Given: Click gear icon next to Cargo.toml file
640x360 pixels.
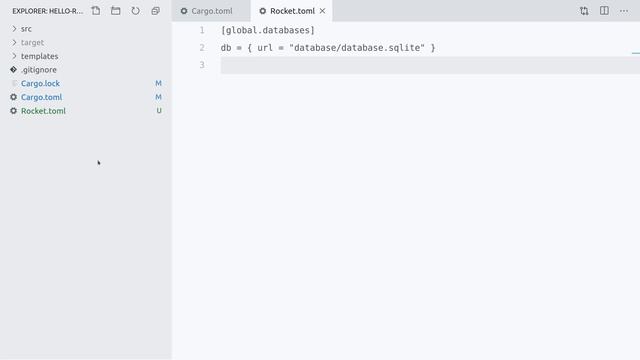Looking at the screenshot, I should click(13, 97).
